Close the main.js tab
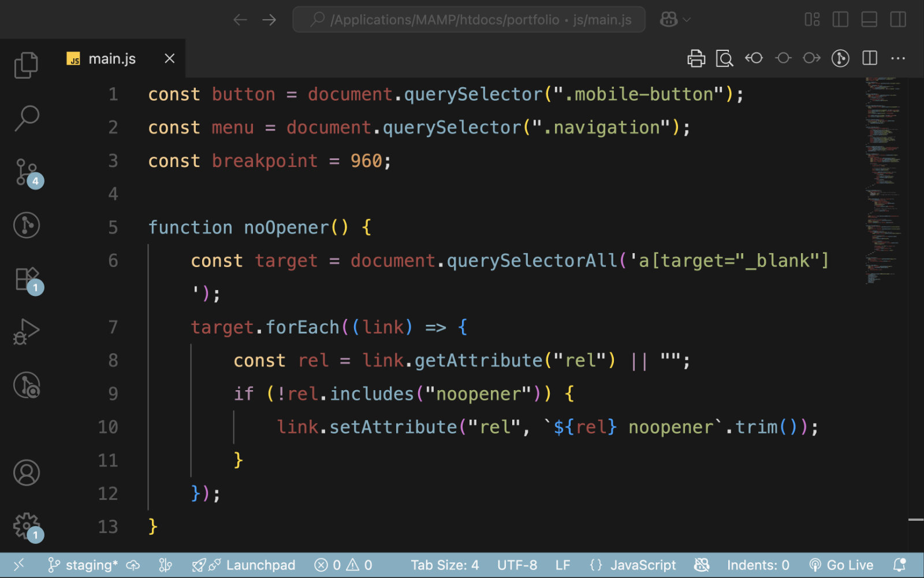 click(x=169, y=58)
